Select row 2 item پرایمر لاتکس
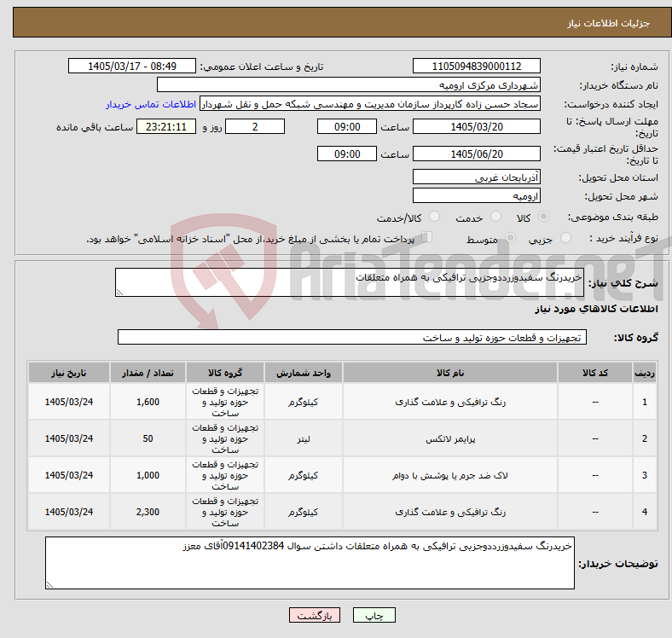Image resolution: width=672 pixels, height=638 pixels. pyautogui.click(x=450, y=438)
